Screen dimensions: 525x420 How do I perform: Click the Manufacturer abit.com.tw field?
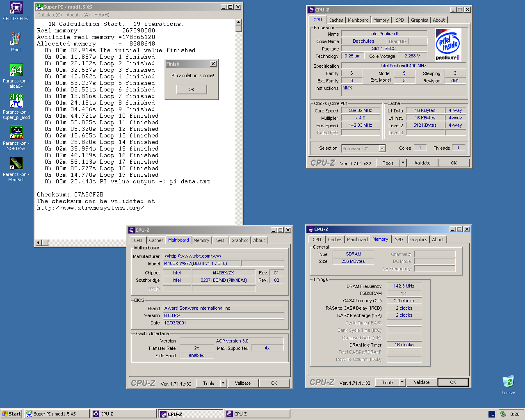click(223, 256)
